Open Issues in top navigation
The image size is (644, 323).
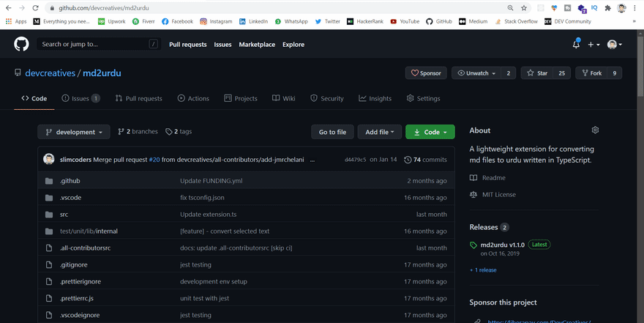[222, 45]
